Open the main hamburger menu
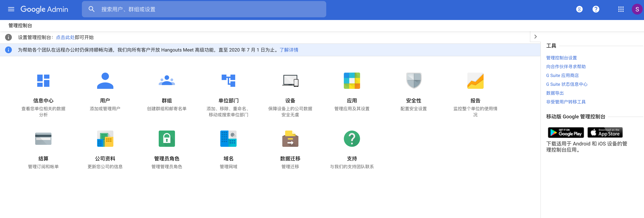This screenshot has height=218, width=644. (x=11, y=9)
